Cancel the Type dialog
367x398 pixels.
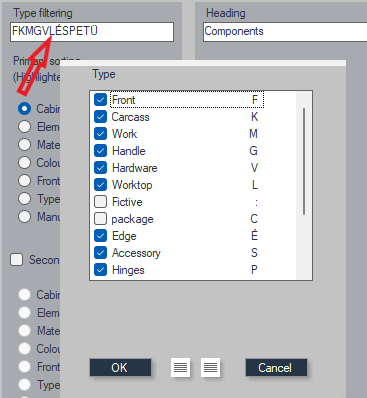click(276, 368)
